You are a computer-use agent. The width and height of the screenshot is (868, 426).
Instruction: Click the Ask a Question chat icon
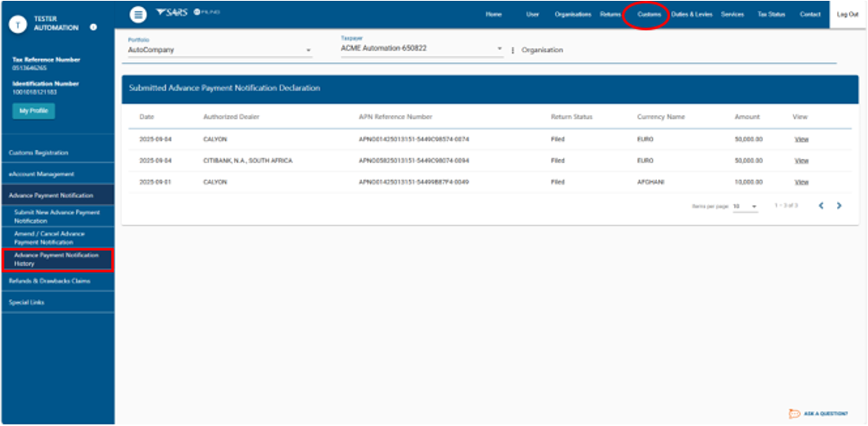click(x=795, y=413)
